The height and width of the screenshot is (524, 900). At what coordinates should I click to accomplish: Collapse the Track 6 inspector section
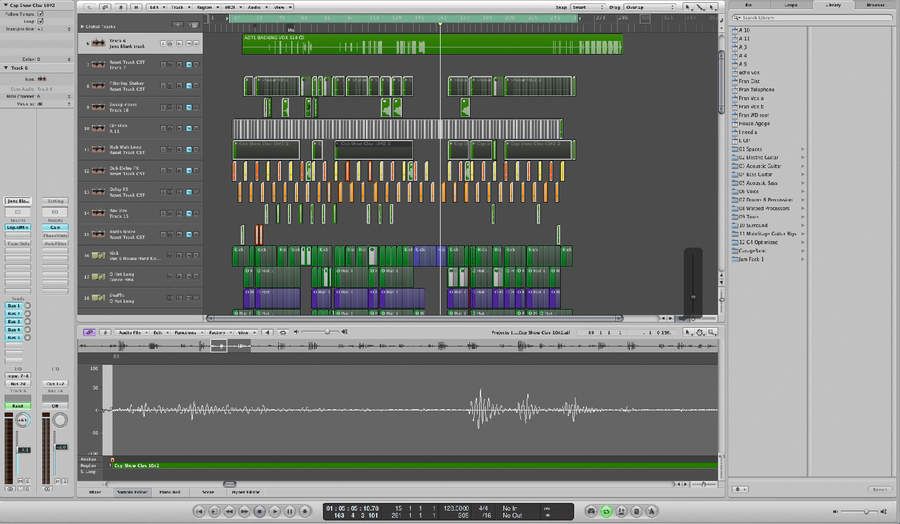tap(6, 68)
